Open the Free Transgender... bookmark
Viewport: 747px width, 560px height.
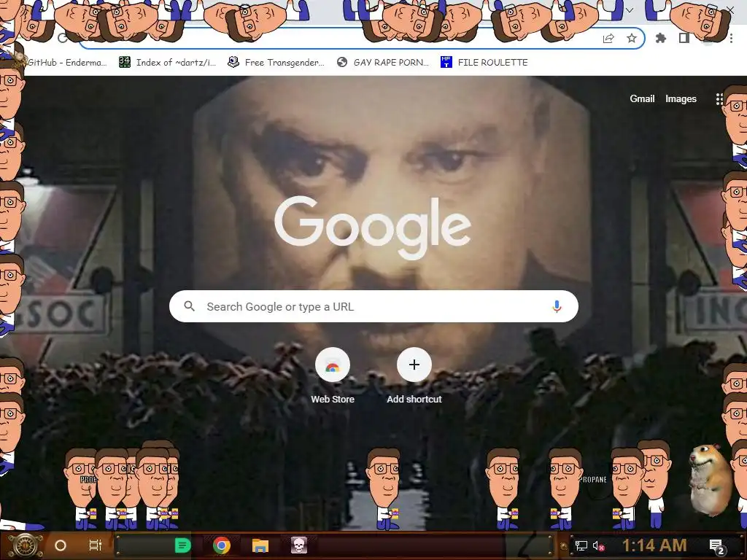pos(276,63)
